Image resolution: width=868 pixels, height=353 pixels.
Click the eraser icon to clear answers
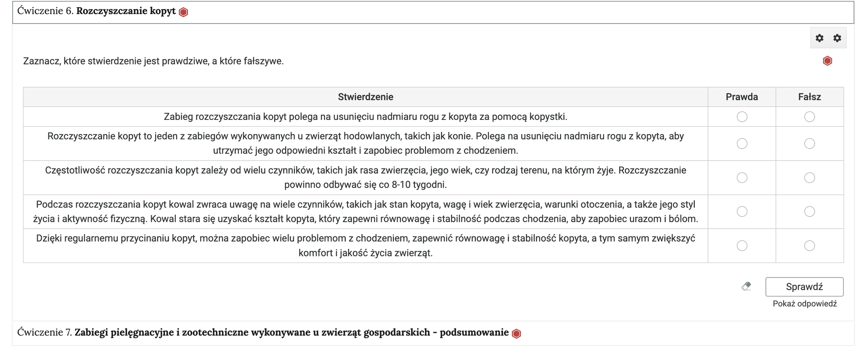pyautogui.click(x=745, y=286)
